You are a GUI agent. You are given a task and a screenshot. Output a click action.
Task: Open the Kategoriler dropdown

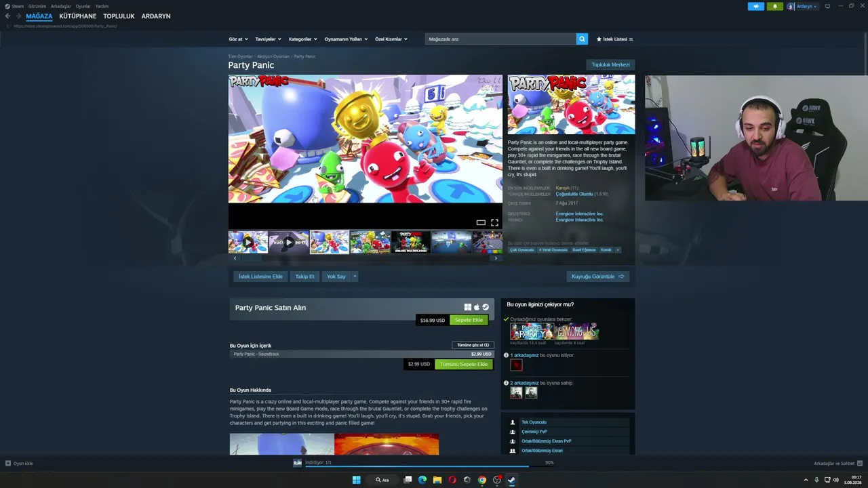(303, 39)
